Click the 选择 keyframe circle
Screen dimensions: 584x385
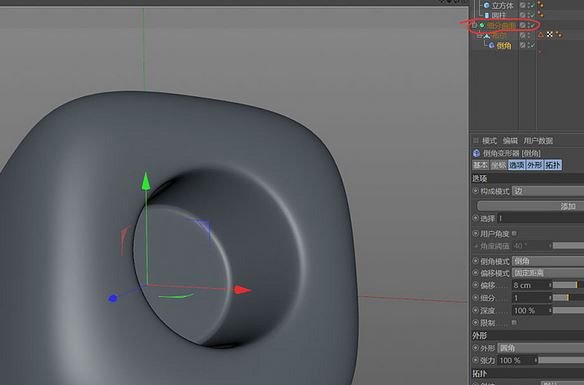click(x=476, y=218)
